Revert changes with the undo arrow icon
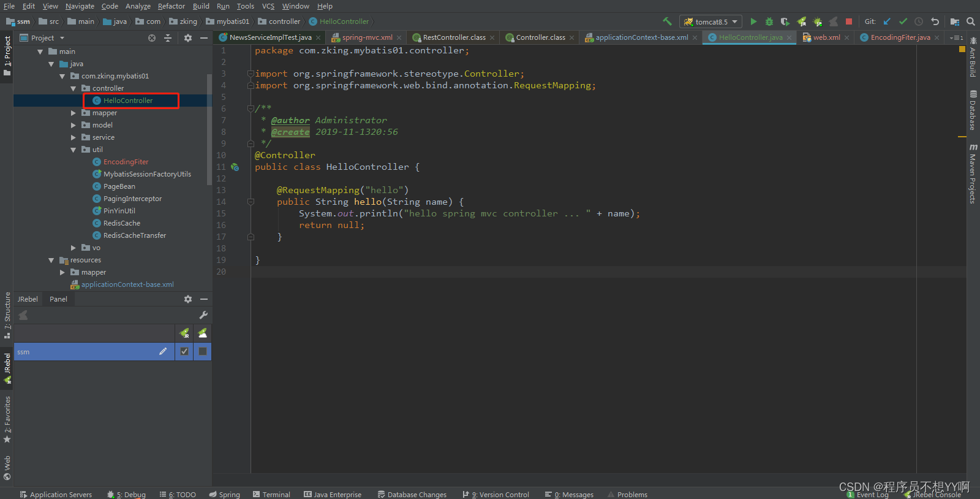The image size is (980, 499). coord(935,21)
